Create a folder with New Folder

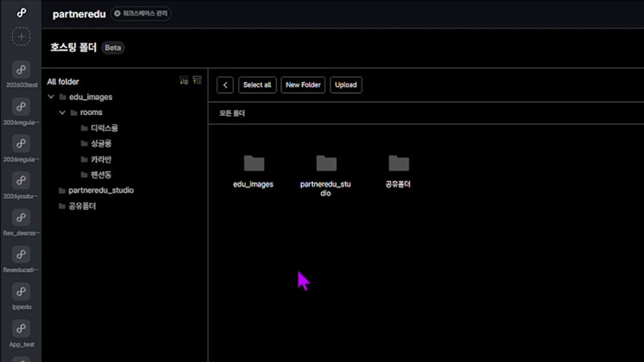point(303,85)
